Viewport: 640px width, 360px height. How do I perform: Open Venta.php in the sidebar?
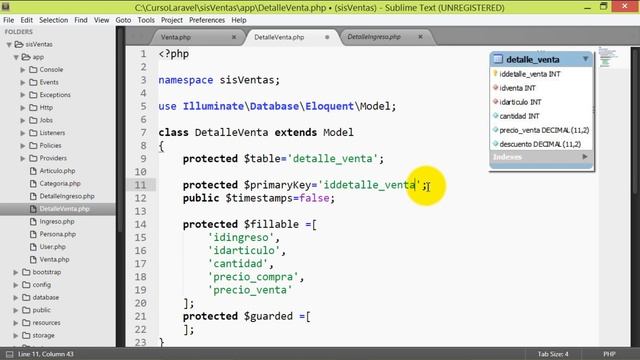coord(54,259)
